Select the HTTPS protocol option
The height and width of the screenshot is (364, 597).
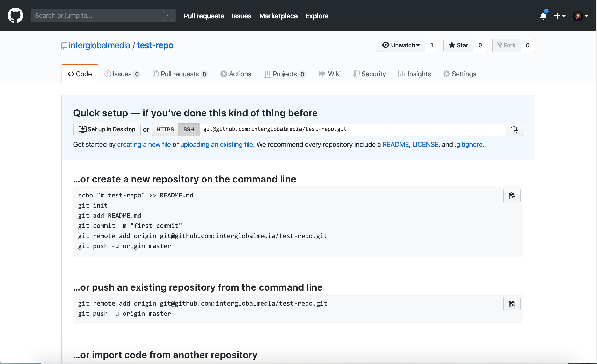165,129
